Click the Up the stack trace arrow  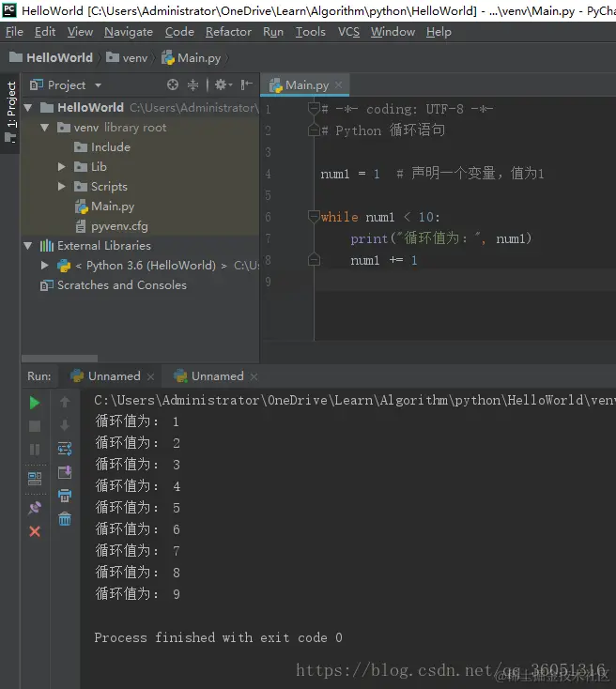point(65,402)
